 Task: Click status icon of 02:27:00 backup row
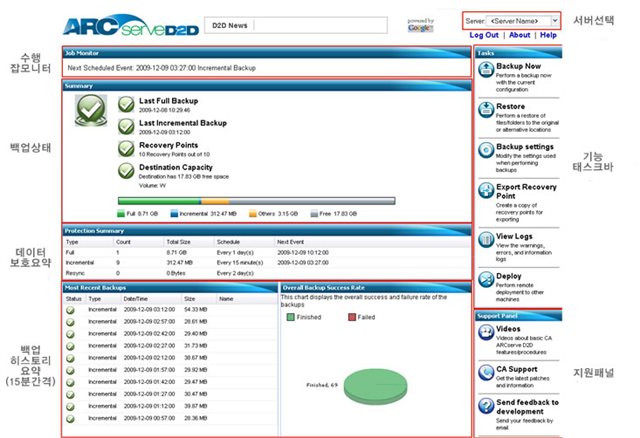tap(70, 346)
